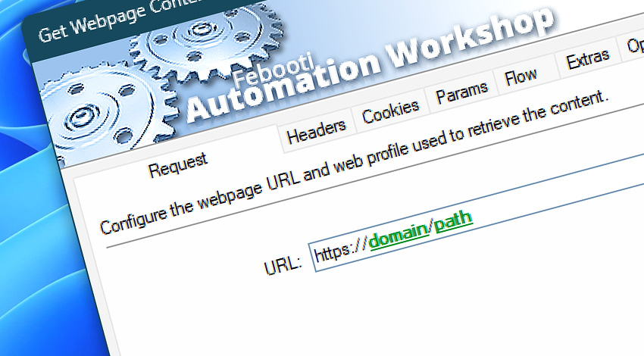The height and width of the screenshot is (356, 644).
Task: Click the green 'path' variable in URL
Action: click(453, 220)
